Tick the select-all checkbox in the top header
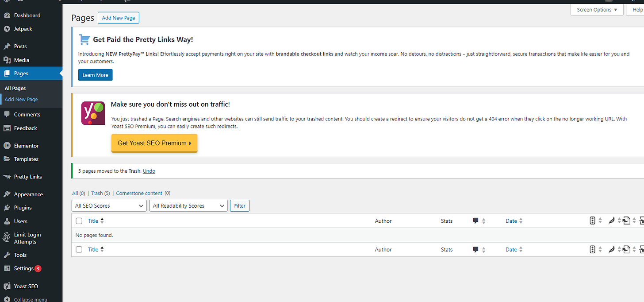The image size is (644, 302). point(79,221)
